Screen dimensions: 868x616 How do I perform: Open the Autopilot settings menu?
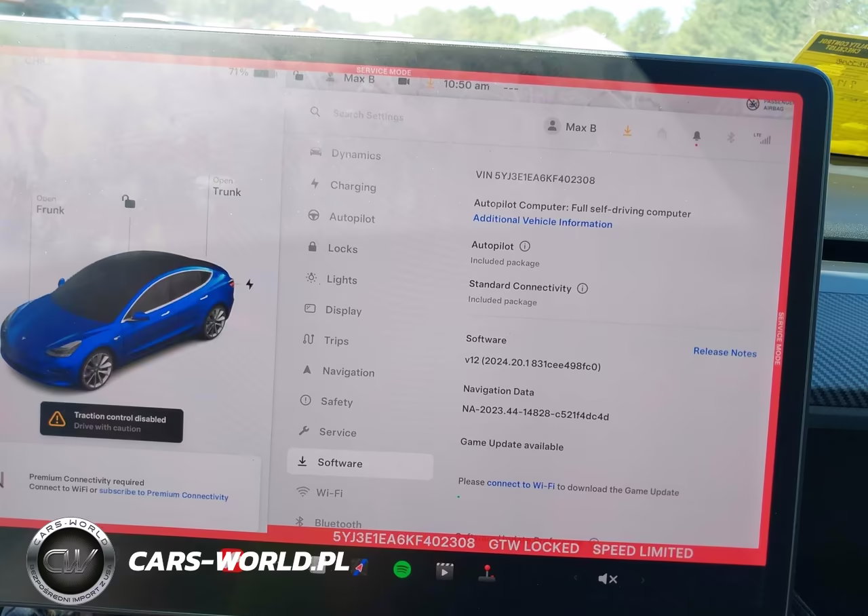(341, 217)
